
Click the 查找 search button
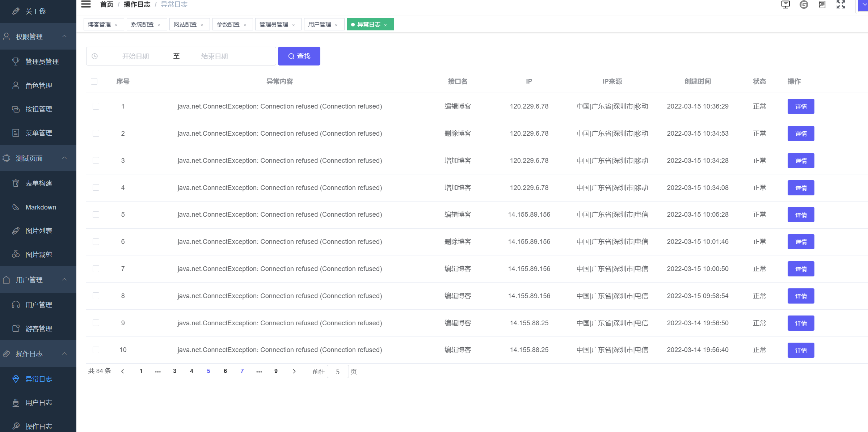coord(299,56)
